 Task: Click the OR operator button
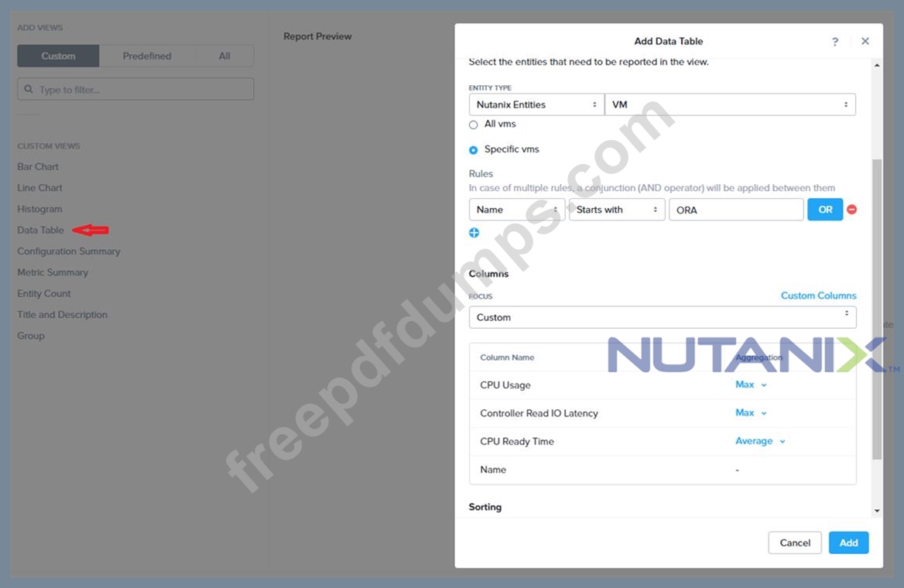click(x=825, y=209)
